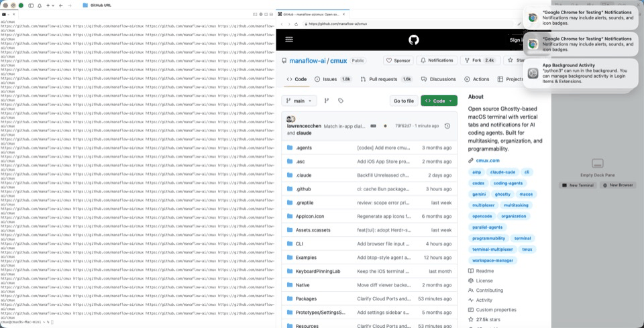The width and height of the screenshot is (644, 328).
Task: Click the browser reload icon
Action: [x=296, y=24]
